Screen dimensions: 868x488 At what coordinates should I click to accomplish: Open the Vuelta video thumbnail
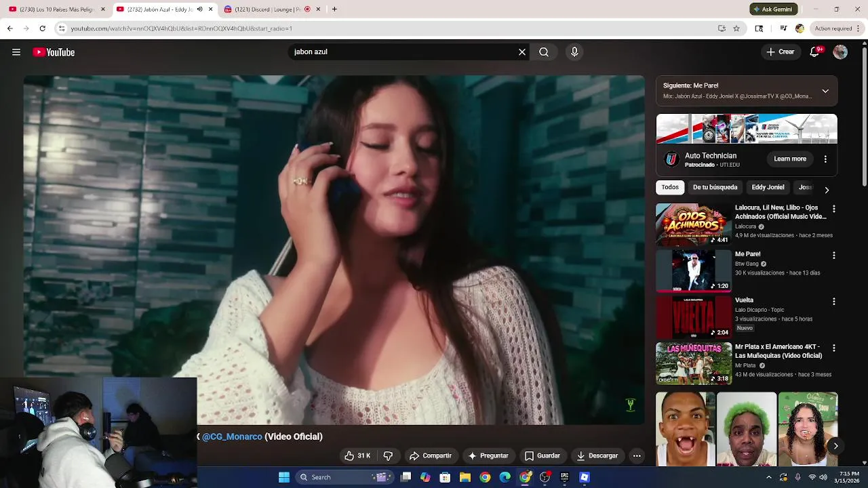coord(694,317)
